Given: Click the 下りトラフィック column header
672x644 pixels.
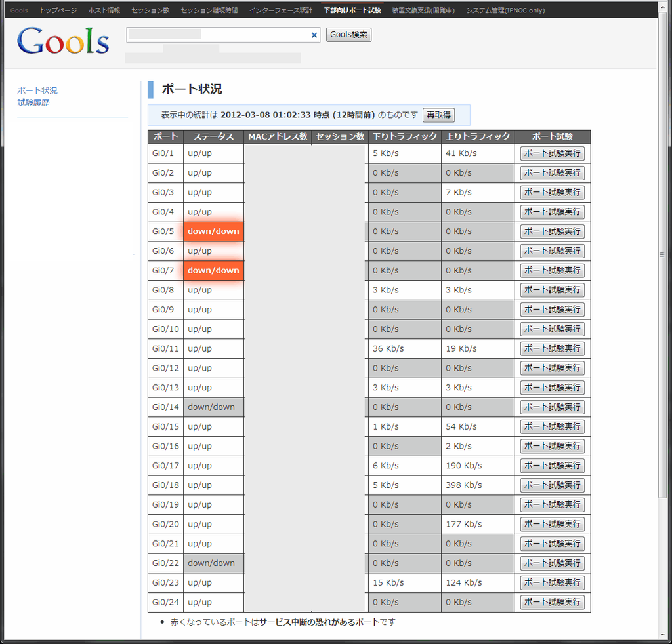Looking at the screenshot, I should click(x=405, y=136).
